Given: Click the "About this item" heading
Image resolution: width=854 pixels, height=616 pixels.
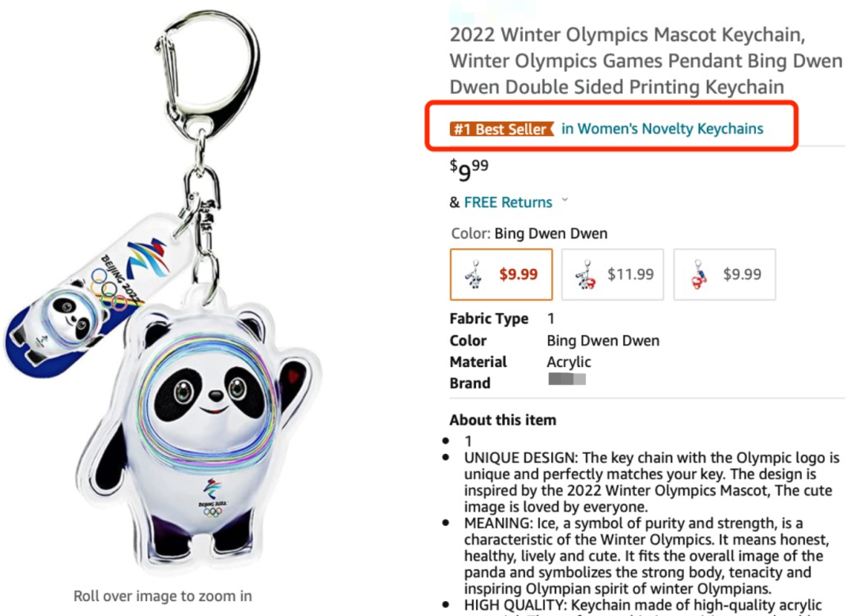Looking at the screenshot, I should [503, 420].
